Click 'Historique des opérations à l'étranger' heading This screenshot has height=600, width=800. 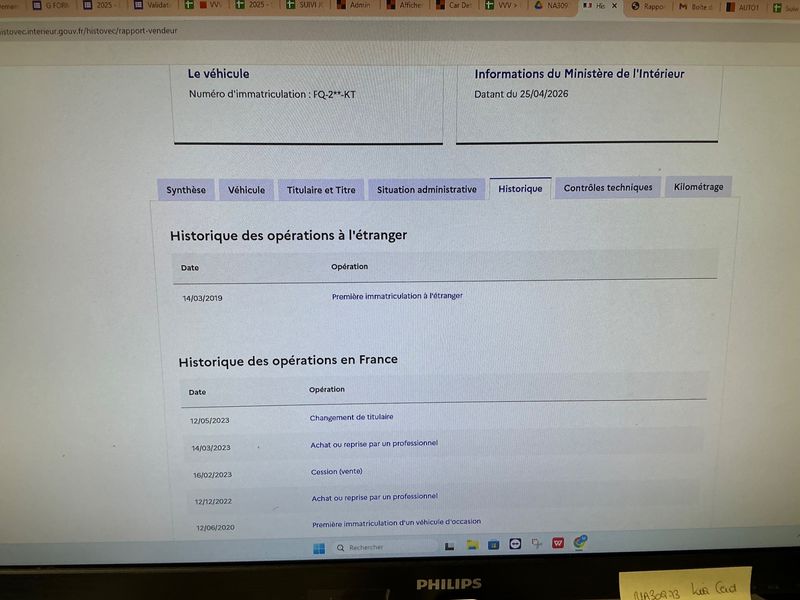288,235
